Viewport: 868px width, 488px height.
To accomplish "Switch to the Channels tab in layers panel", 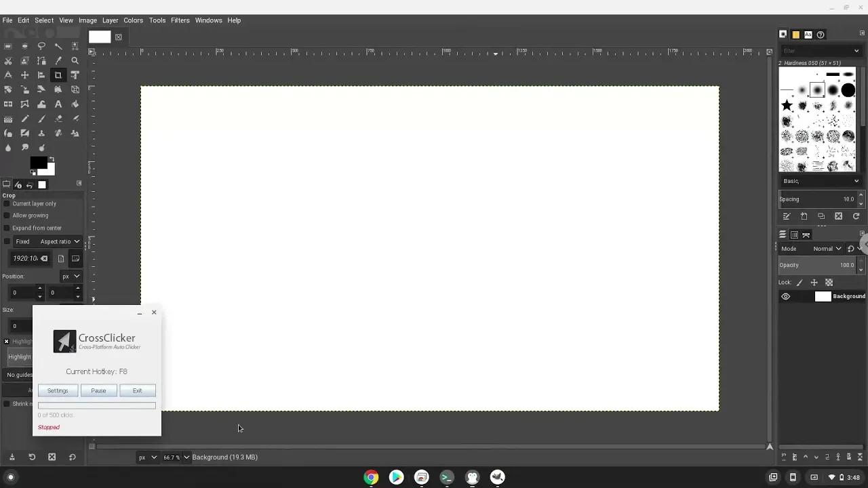I will (x=794, y=235).
